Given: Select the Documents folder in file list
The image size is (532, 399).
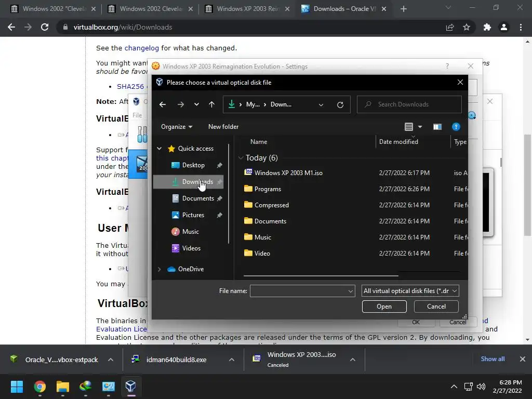Looking at the screenshot, I should [270, 221].
